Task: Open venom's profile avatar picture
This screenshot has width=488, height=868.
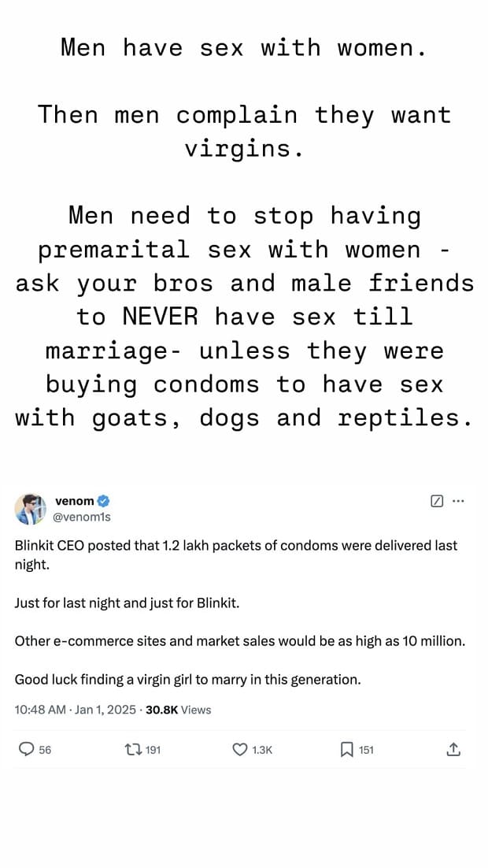Action: 31,509
